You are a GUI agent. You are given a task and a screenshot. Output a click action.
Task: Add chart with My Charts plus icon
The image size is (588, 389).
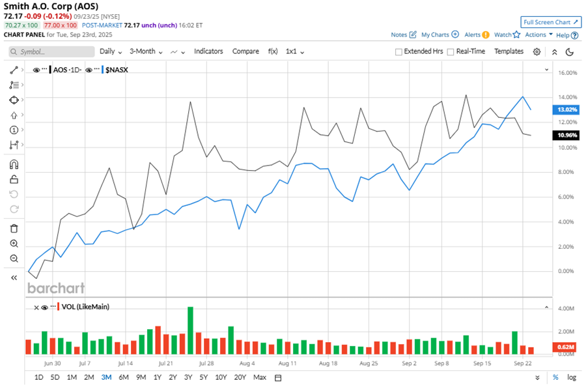pyautogui.click(x=455, y=34)
